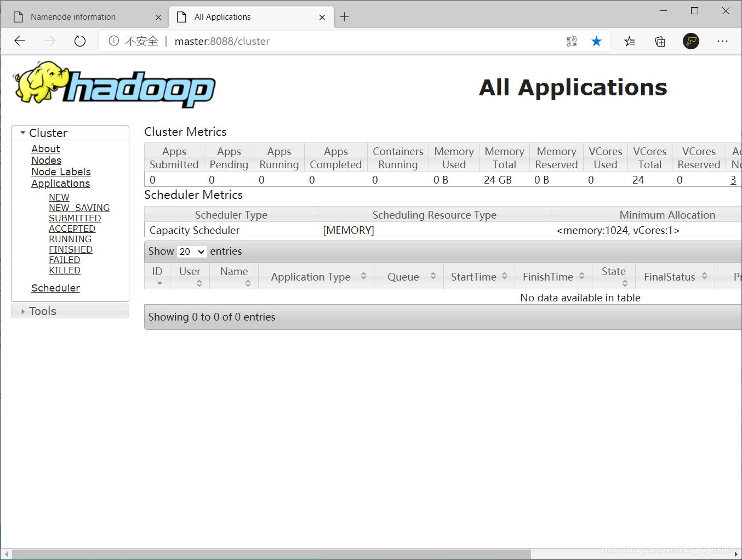
Task: Open the Applications link
Action: [60, 184]
